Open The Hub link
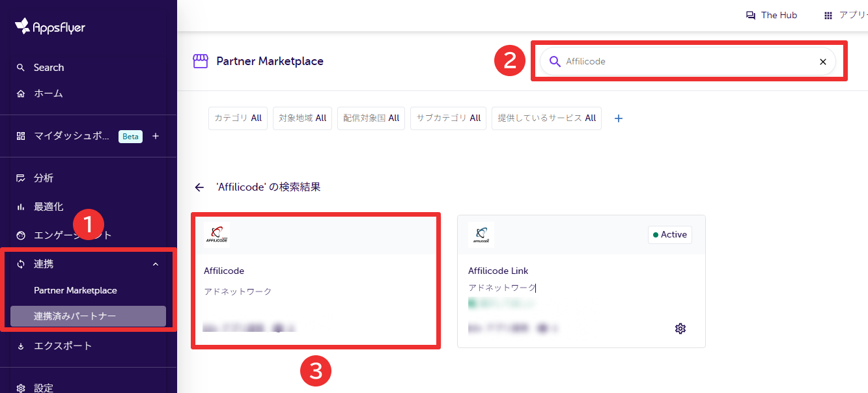The height and width of the screenshot is (393, 868). 779,15
